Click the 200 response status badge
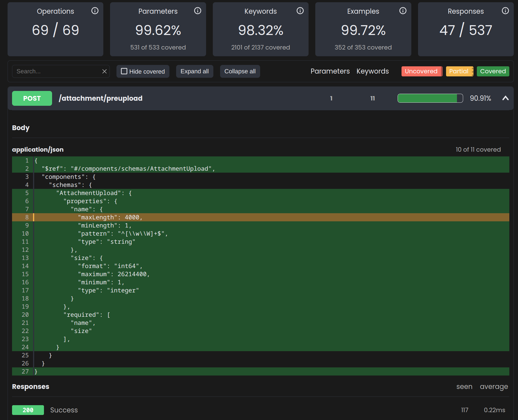Viewport: 518px width, 420px height. (x=28, y=410)
